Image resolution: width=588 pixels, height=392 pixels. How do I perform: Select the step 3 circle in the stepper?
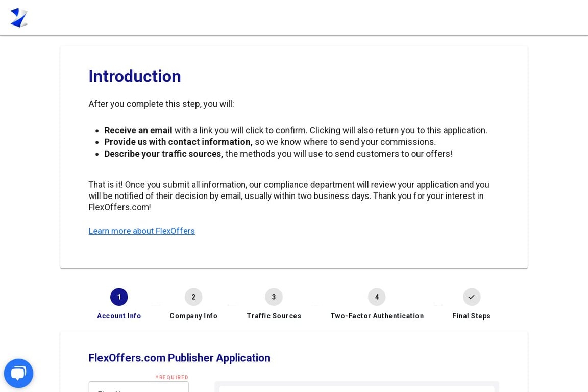[274, 297]
